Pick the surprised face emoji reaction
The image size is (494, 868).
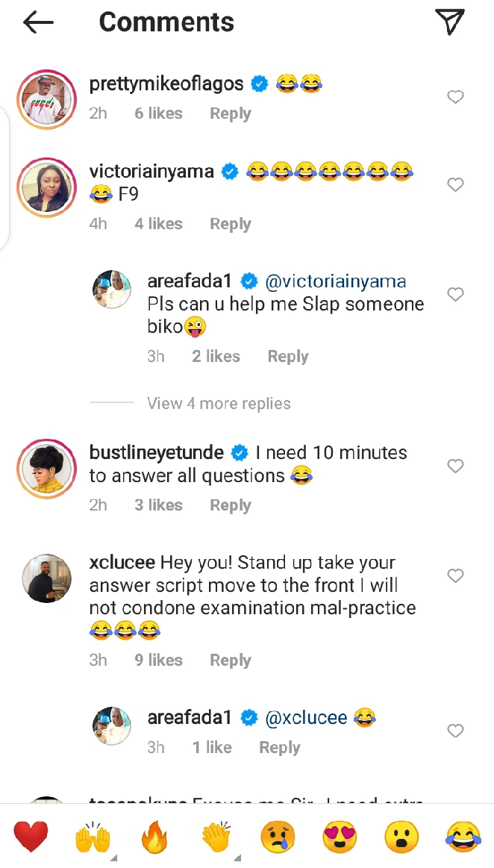[x=401, y=837]
